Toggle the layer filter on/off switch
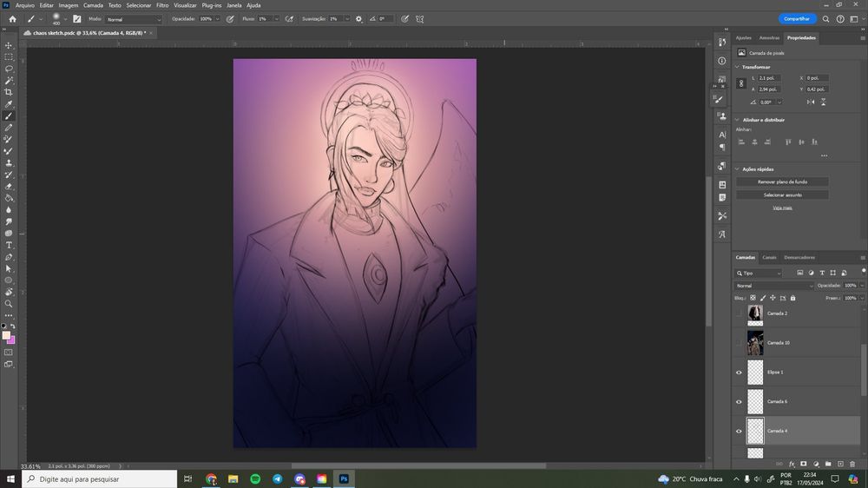 tap(863, 270)
